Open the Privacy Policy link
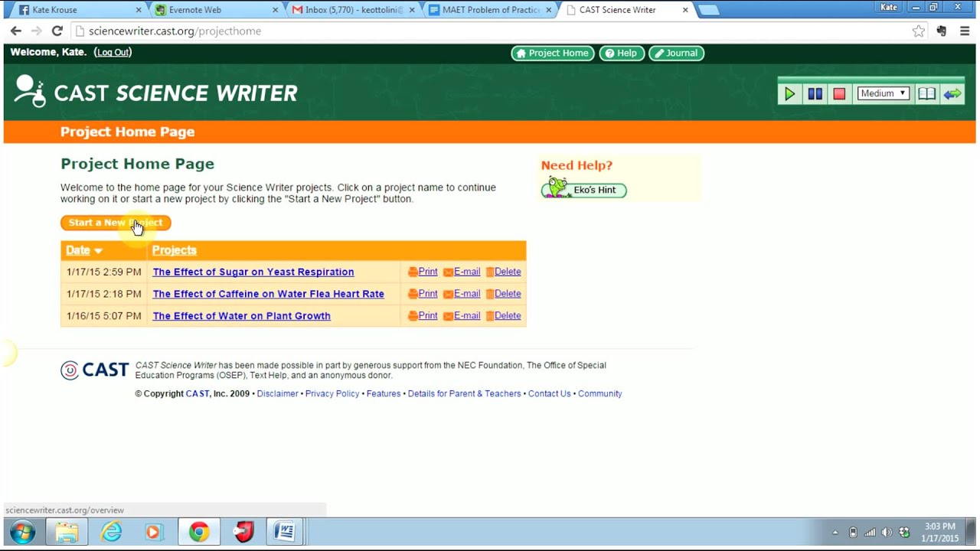 [x=332, y=393]
